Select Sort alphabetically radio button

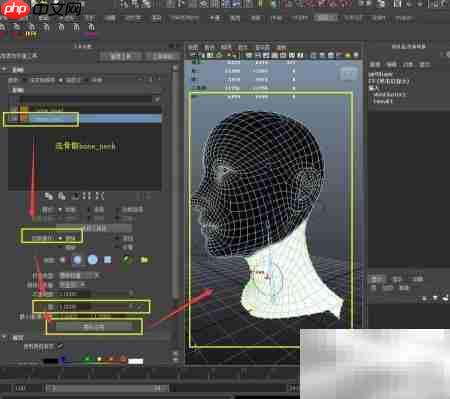point(25,80)
